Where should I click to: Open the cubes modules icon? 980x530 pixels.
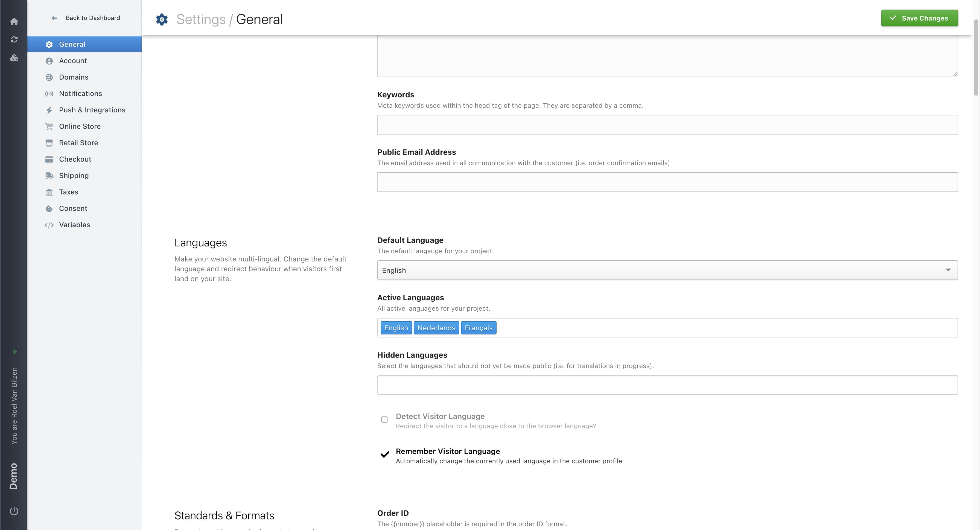pyautogui.click(x=14, y=58)
